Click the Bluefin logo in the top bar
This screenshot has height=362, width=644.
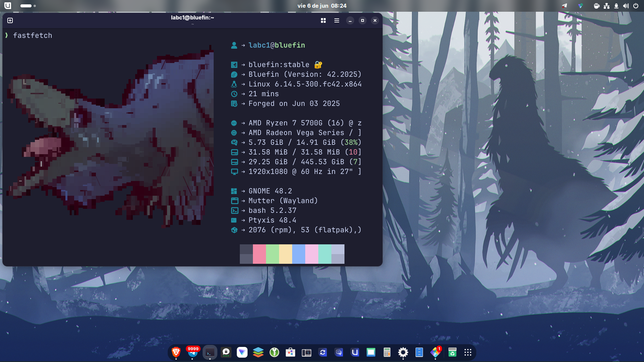coord(8,6)
